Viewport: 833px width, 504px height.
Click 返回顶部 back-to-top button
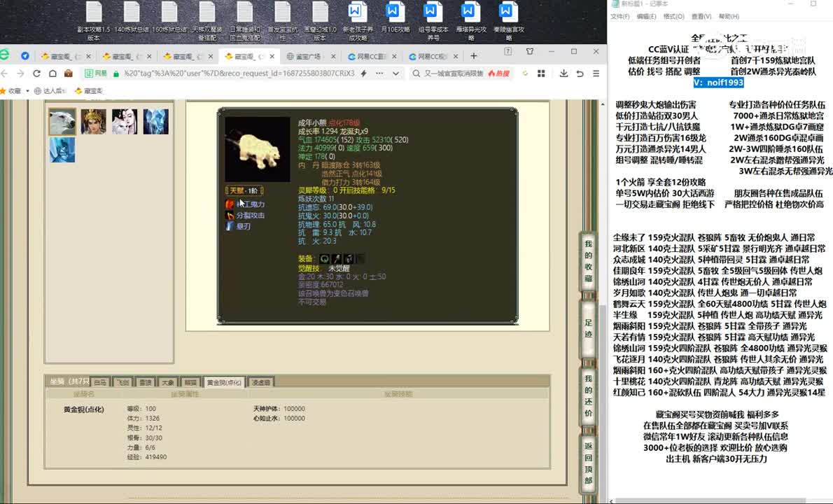tap(588, 463)
